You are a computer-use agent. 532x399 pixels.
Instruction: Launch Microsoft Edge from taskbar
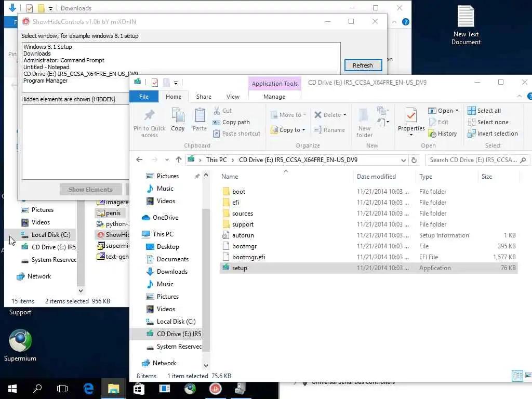click(x=88, y=389)
